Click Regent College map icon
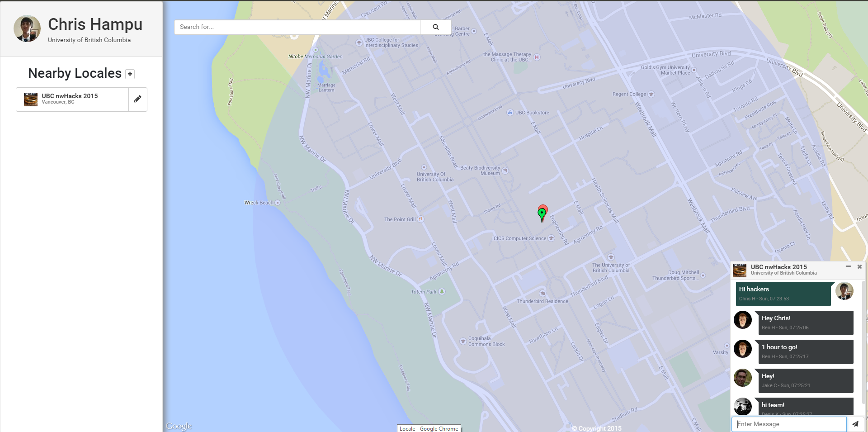868x432 pixels. click(x=651, y=94)
